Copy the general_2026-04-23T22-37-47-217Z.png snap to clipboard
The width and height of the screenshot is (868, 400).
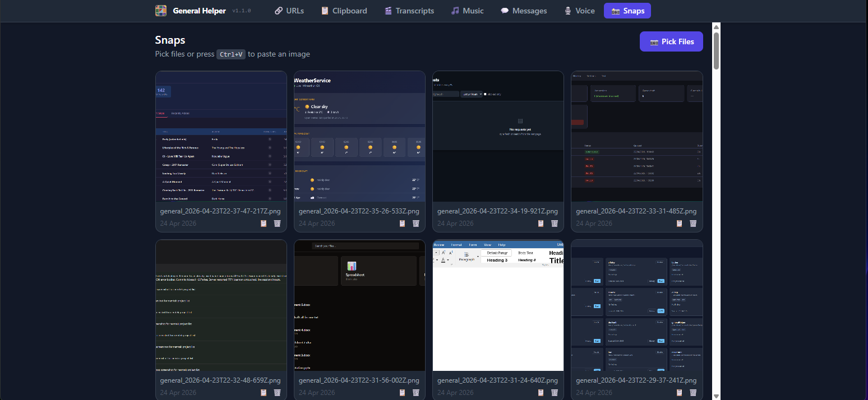[264, 224]
